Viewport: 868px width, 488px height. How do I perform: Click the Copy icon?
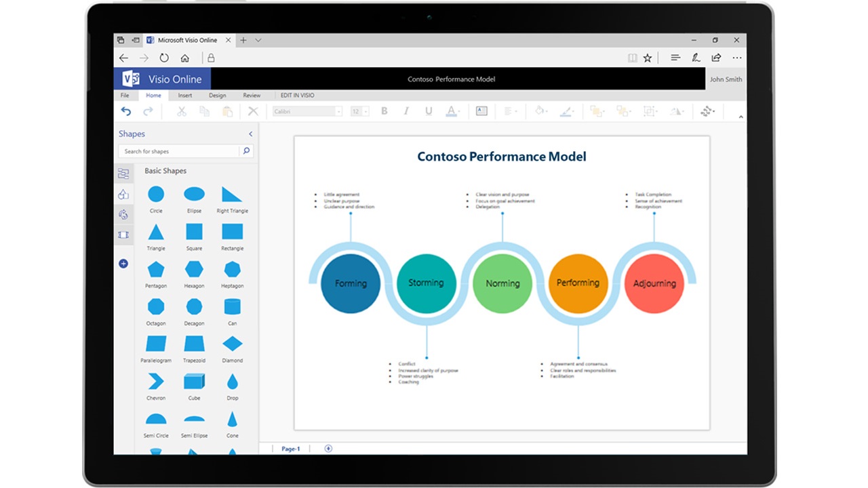203,110
